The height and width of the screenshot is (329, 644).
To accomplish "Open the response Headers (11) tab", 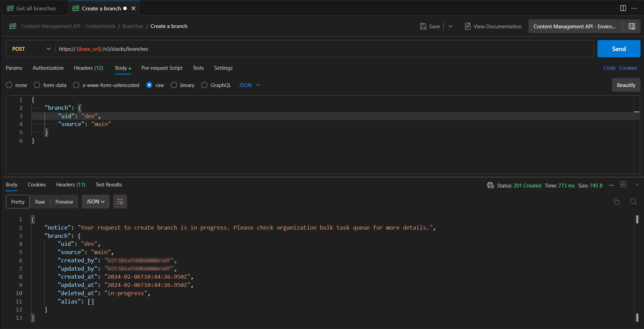I will point(71,185).
